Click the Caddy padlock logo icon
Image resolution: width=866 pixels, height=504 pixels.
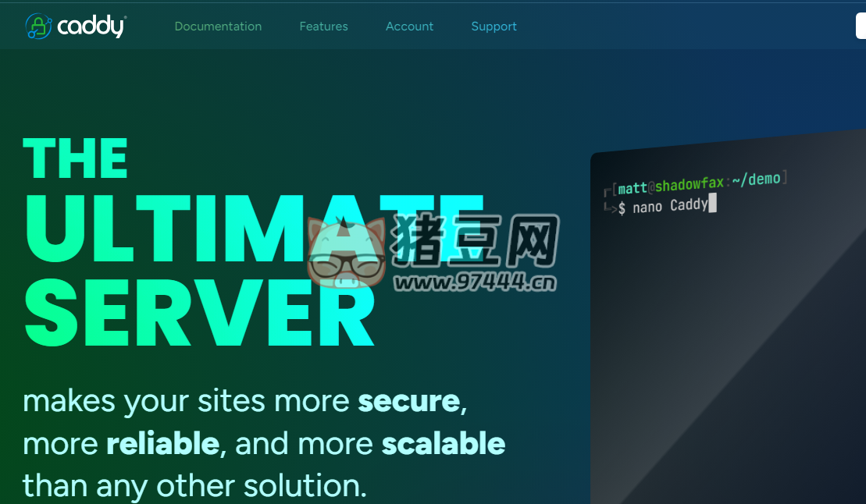point(39,26)
